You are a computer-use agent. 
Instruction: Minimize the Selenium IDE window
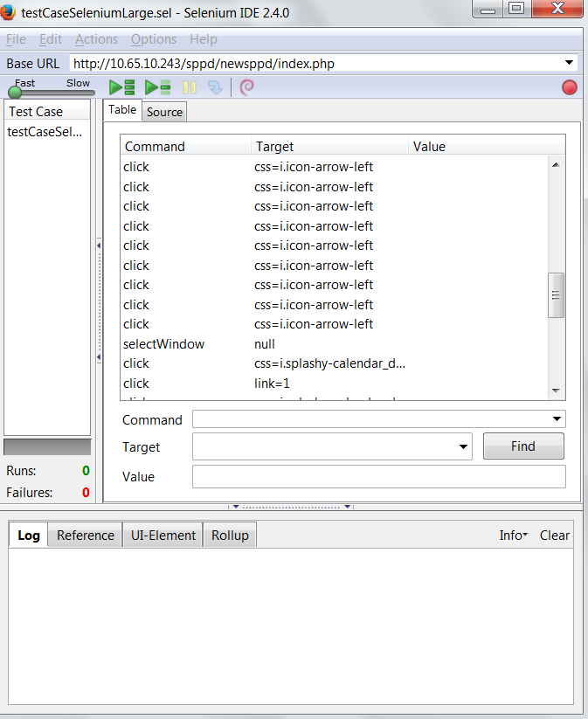click(488, 8)
